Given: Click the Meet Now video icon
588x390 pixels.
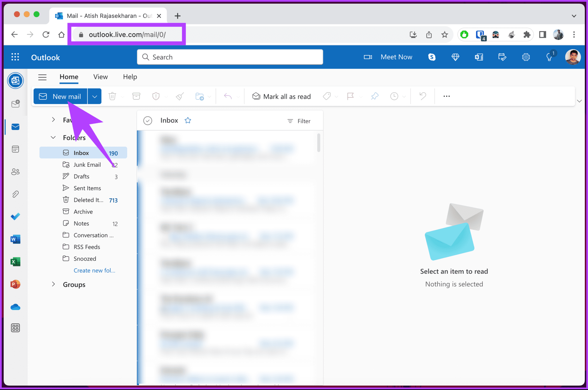Looking at the screenshot, I should point(368,57).
